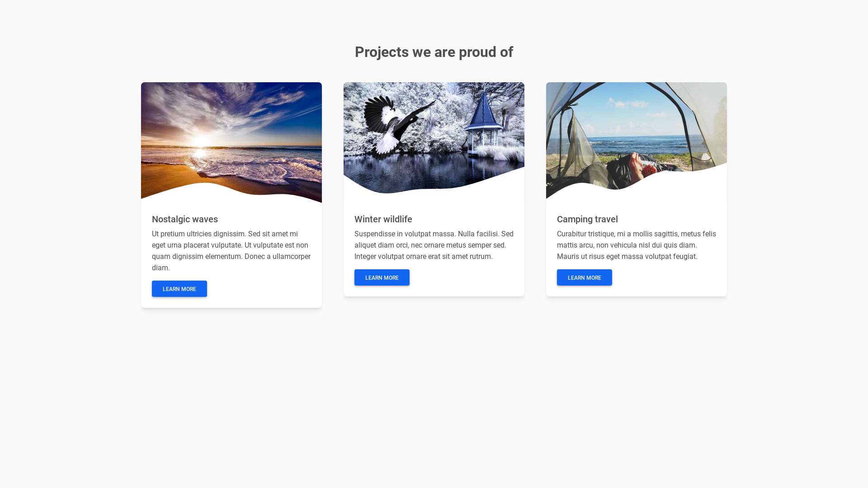Select the Winter wildlife card title

[383, 219]
